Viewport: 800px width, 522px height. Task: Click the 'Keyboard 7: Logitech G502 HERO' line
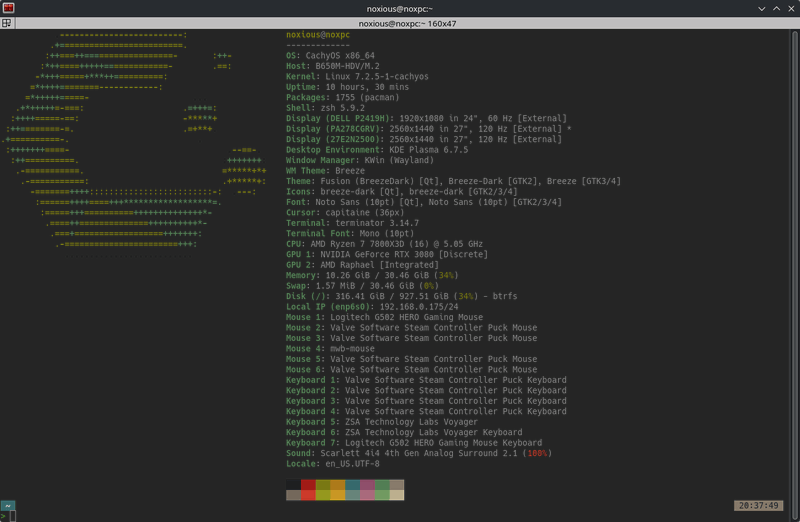tap(414, 443)
